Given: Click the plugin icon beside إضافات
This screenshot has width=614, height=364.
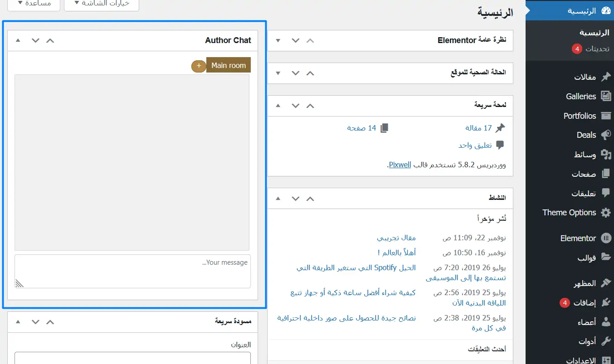Looking at the screenshot, I should point(605,303).
